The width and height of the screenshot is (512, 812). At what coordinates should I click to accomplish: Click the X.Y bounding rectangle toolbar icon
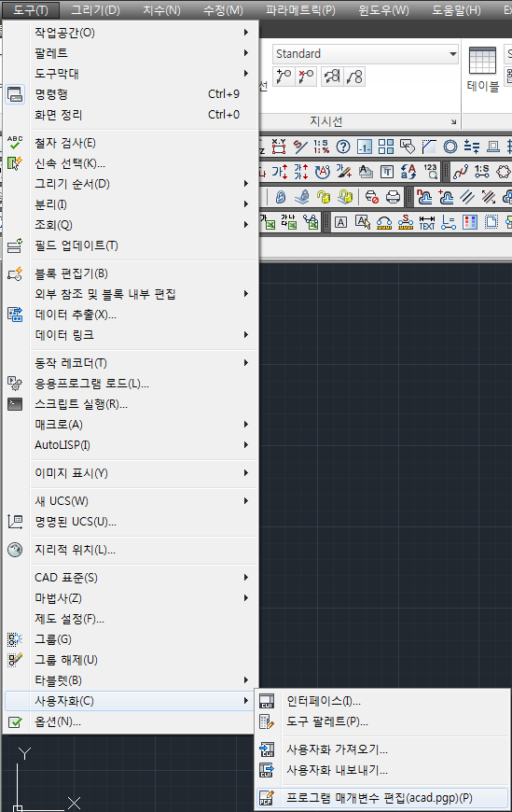click(279, 147)
